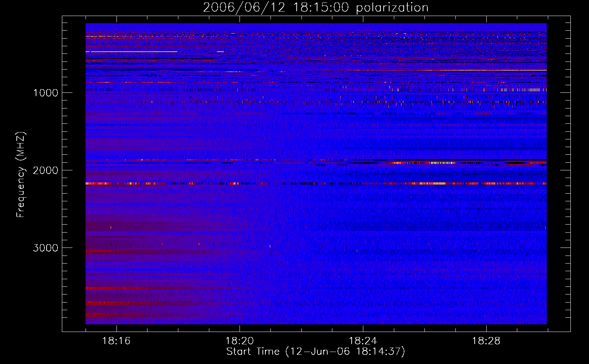Click the 18:16 time tick label

click(116, 341)
